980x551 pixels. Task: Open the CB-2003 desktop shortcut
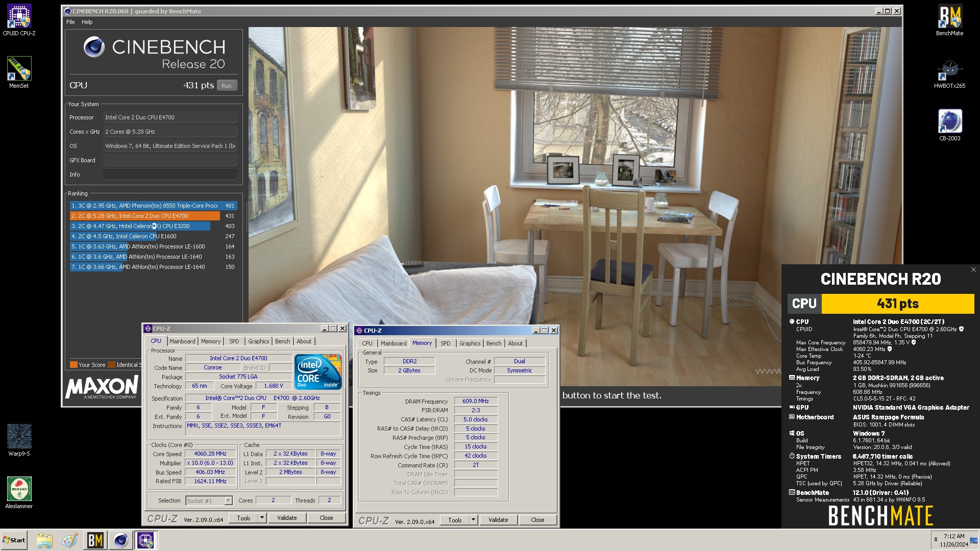pos(949,125)
